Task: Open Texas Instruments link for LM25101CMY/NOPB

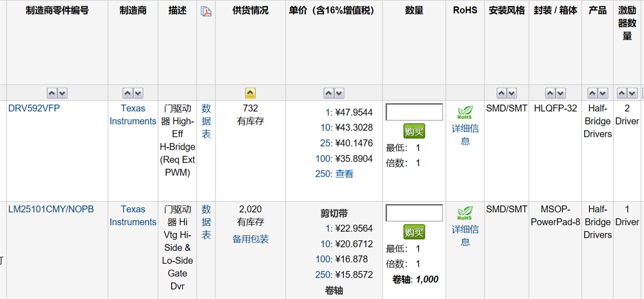Action: click(x=133, y=215)
